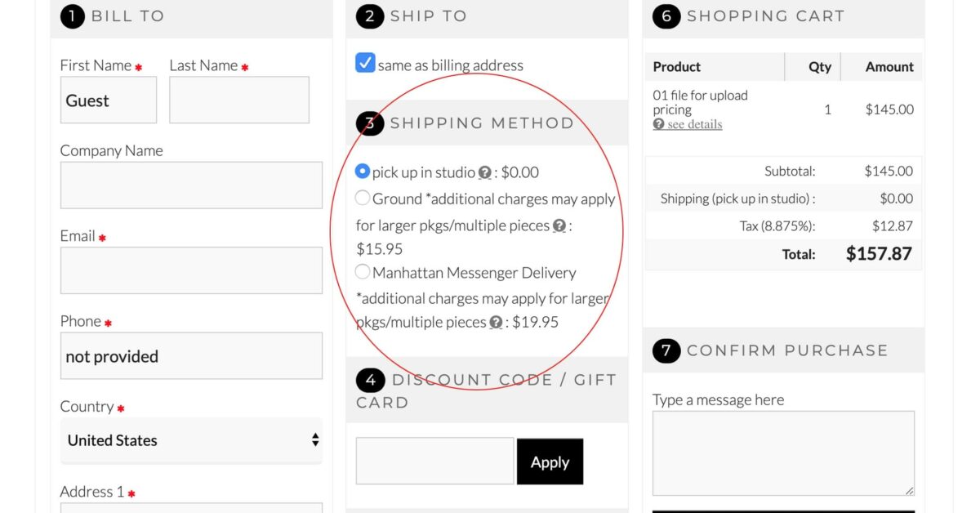This screenshot has height=513, width=980.
Task: Open the Country dropdown showing United States
Action: pyautogui.click(x=191, y=440)
